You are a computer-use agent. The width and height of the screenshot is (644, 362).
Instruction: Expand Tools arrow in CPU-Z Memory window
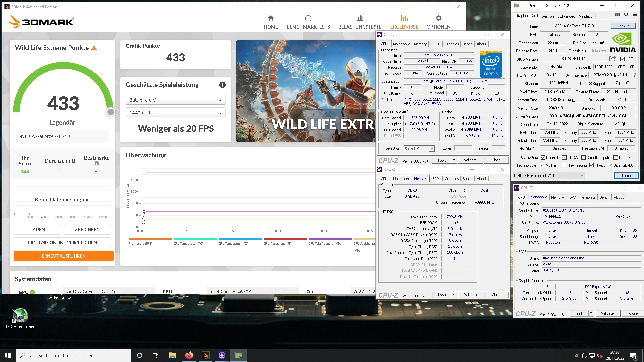pyautogui.click(x=454, y=295)
